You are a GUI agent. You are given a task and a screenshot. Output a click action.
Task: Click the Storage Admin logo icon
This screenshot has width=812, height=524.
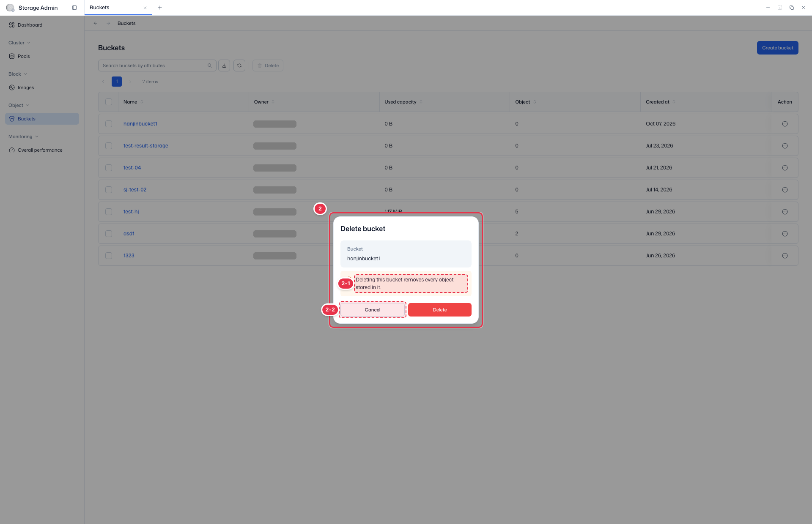pyautogui.click(x=10, y=8)
